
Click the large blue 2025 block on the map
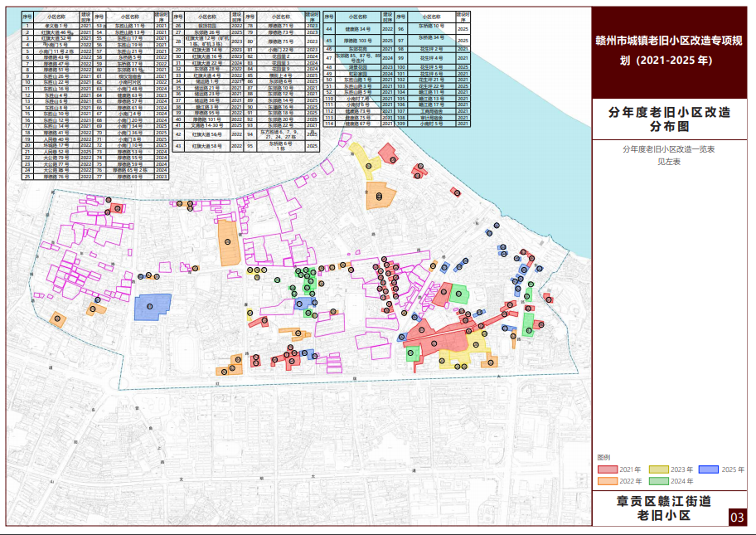[x=153, y=307]
